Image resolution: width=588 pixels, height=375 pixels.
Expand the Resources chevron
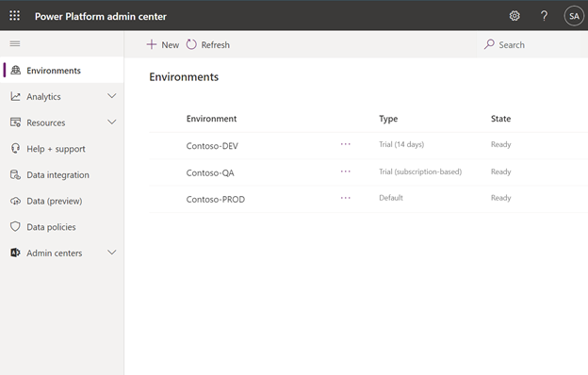tap(112, 122)
